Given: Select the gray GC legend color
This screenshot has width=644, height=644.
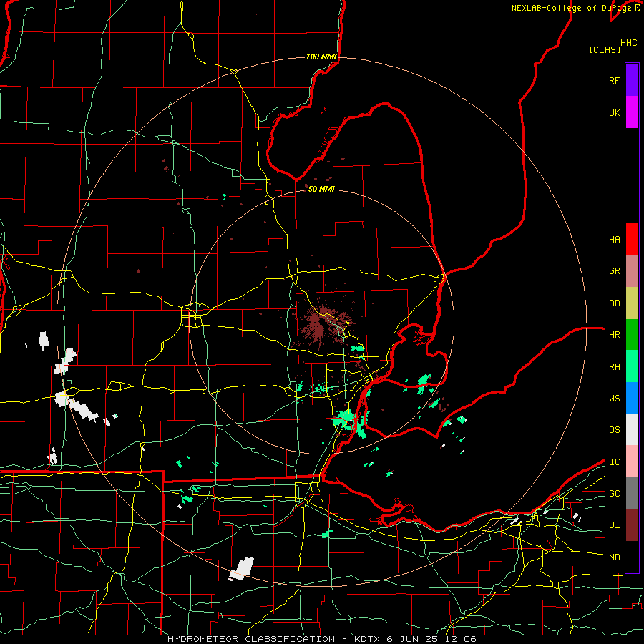Looking at the screenshot, I should pos(632,493).
